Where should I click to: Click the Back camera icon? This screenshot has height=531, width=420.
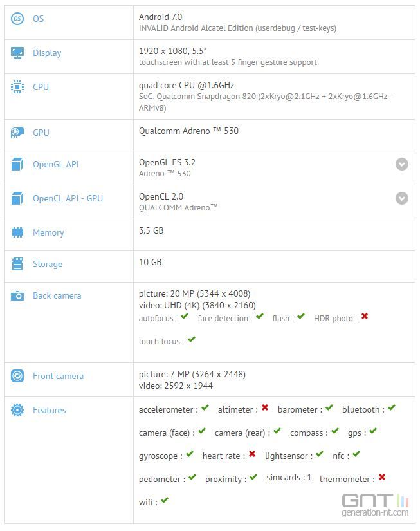pos(17,295)
